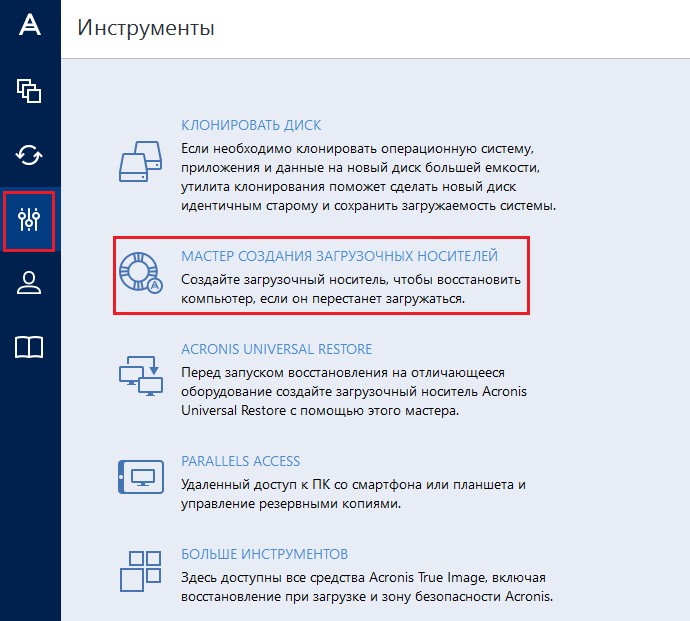Click description 'Удаленный доступ к ПК'
The image size is (690, 621).
[x=353, y=494]
